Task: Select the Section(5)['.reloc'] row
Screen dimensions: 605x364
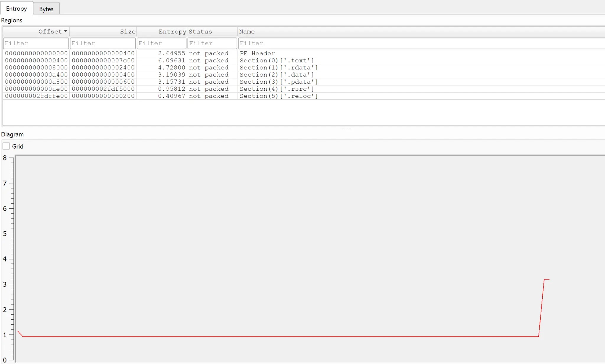Action: point(304,96)
